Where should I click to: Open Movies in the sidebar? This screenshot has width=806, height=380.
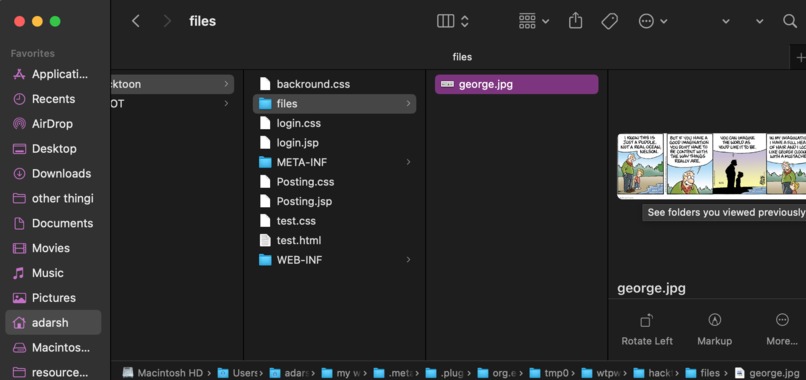53,248
